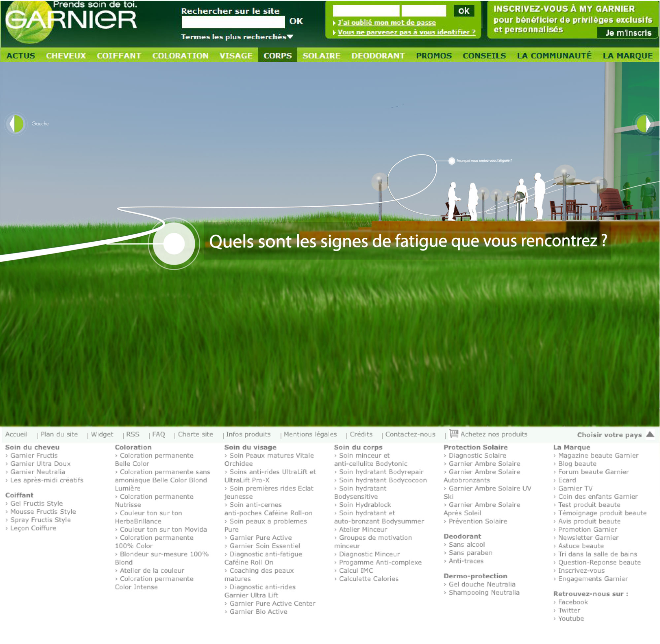This screenshot has width=660, height=644.
Task: Click the Widget footer link
Action: pyautogui.click(x=102, y=434)
